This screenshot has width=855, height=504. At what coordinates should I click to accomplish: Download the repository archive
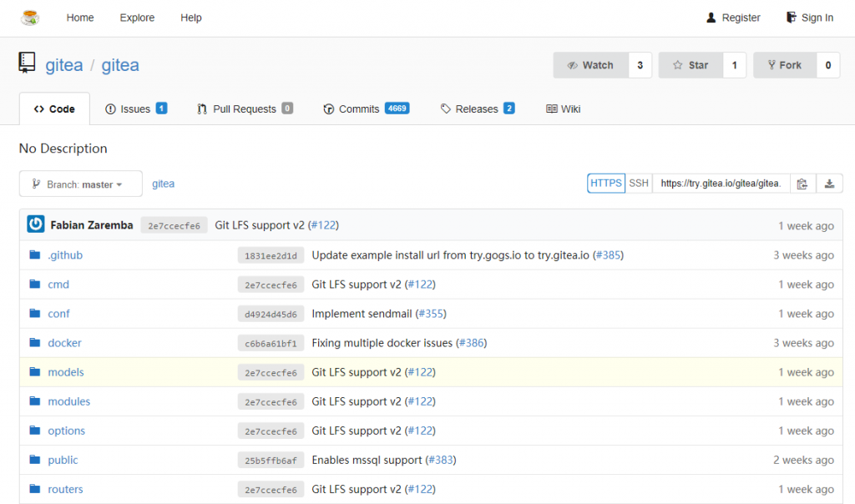pyautogui.click(x=829, y=183)
